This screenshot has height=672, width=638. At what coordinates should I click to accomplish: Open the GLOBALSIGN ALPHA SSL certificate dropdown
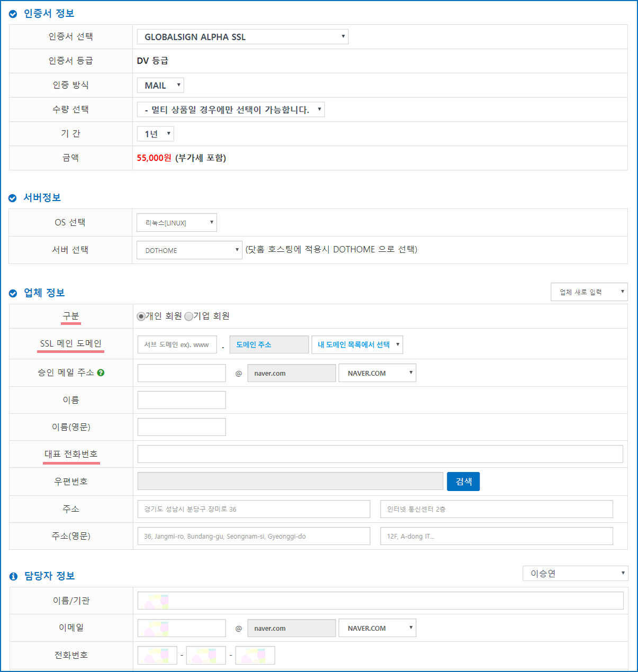point(242,37)
